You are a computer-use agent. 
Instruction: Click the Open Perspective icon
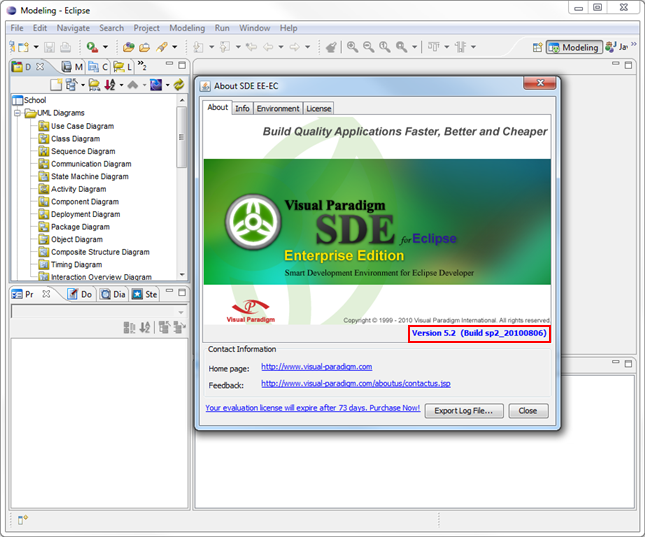pos(537,47)
